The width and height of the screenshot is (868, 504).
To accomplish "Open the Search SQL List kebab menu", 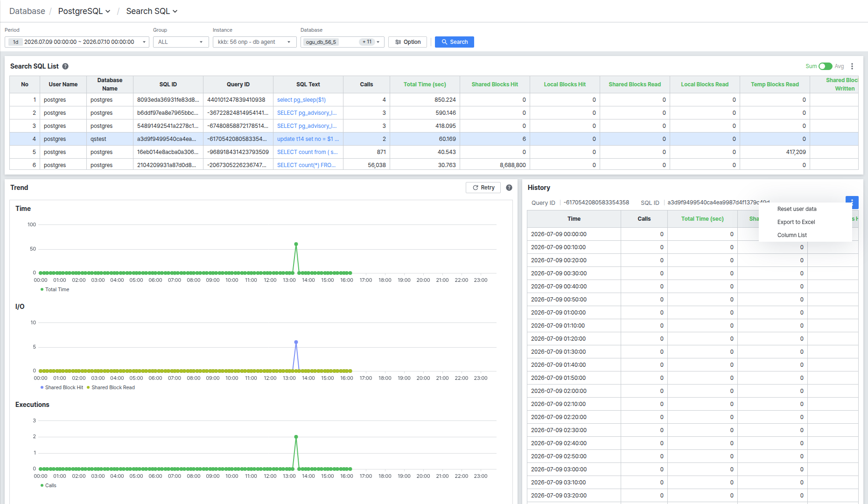I will click(852, 66).
